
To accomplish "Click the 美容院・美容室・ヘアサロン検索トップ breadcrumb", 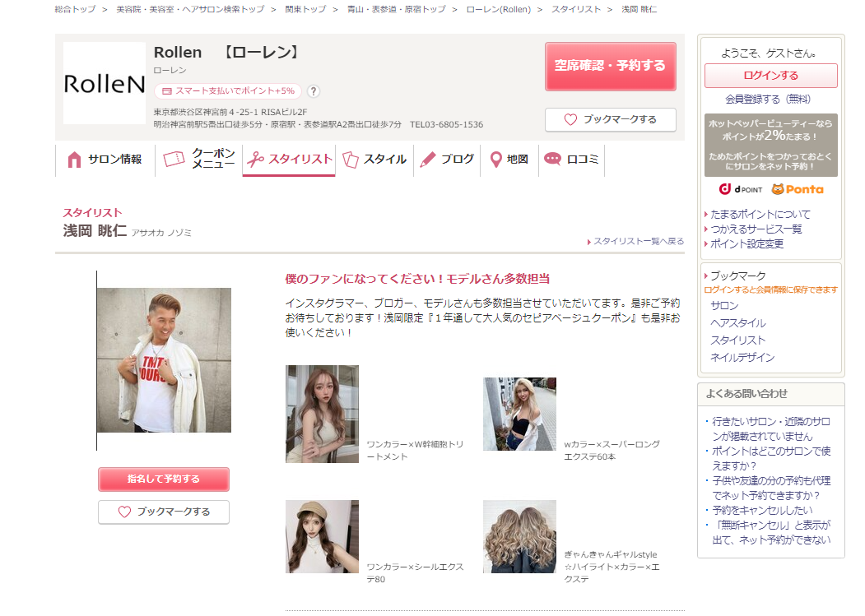I will [x=190, y=9].
